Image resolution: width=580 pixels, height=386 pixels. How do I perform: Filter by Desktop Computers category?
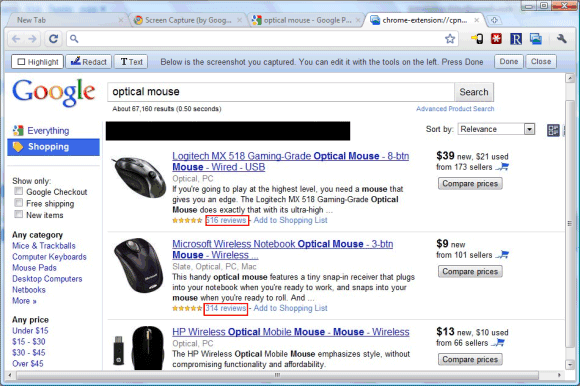[x=47, y=279]
